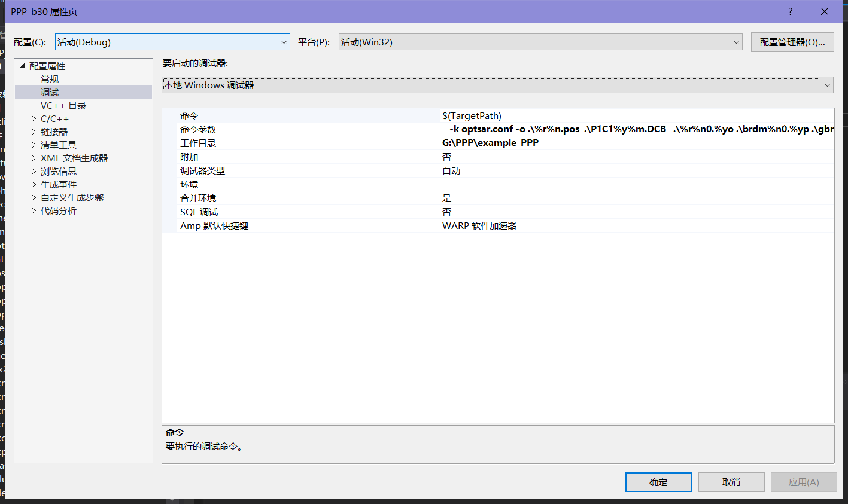Select the 生成事件 tree label
Image resolution: width=848 pixels, height=504 pixels.
(59, 184)
